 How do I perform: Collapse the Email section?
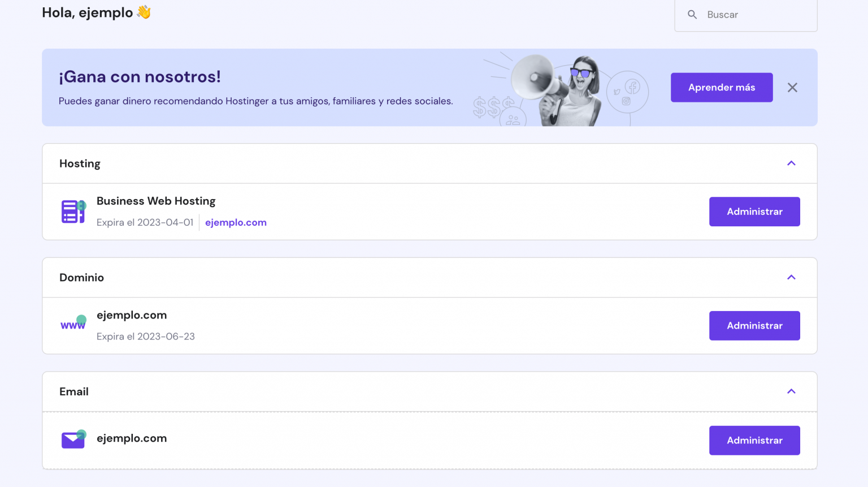tap(792, 391)
